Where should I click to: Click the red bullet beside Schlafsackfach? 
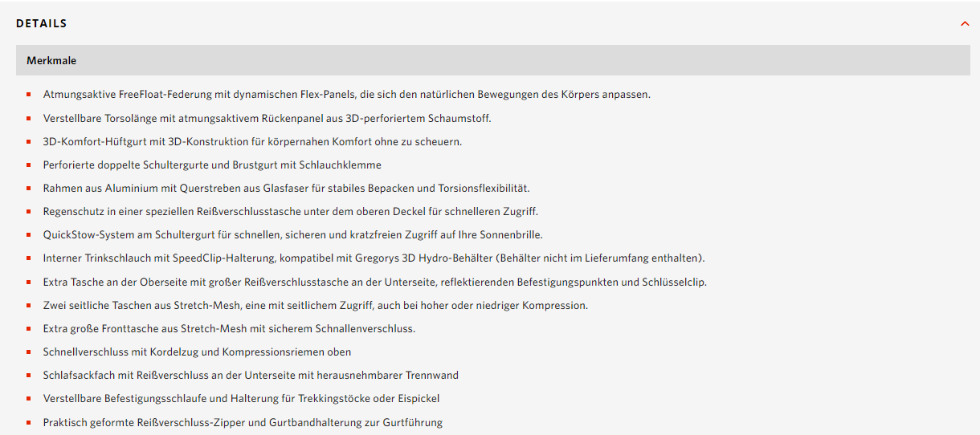click(28, 376)
